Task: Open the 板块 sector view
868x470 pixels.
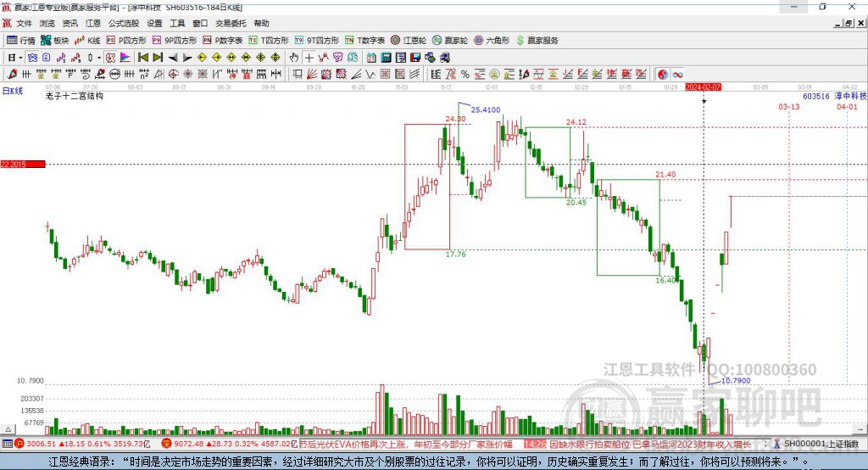Action: [54, 41]
